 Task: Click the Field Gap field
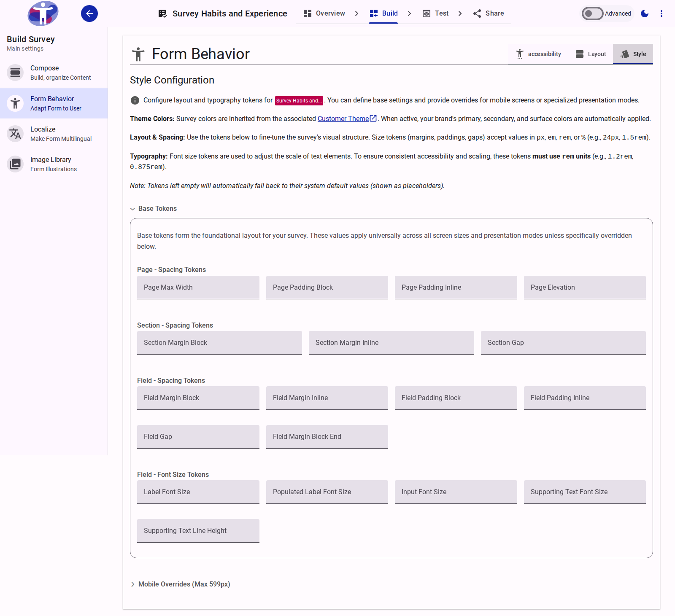click(x=198, y=437)
